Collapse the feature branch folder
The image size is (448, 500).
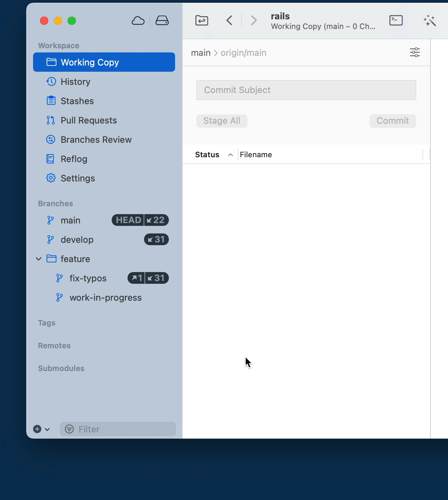pos(39,259)
